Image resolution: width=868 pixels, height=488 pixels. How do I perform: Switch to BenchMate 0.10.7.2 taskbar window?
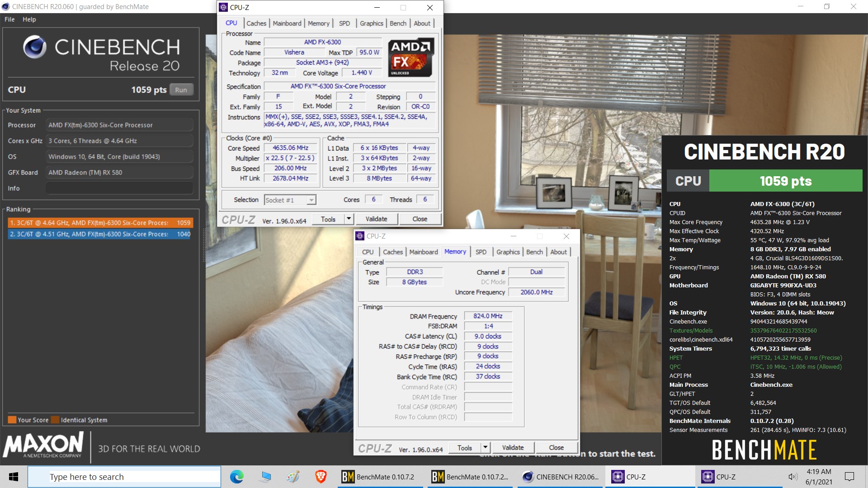click(x=380, y=477)
